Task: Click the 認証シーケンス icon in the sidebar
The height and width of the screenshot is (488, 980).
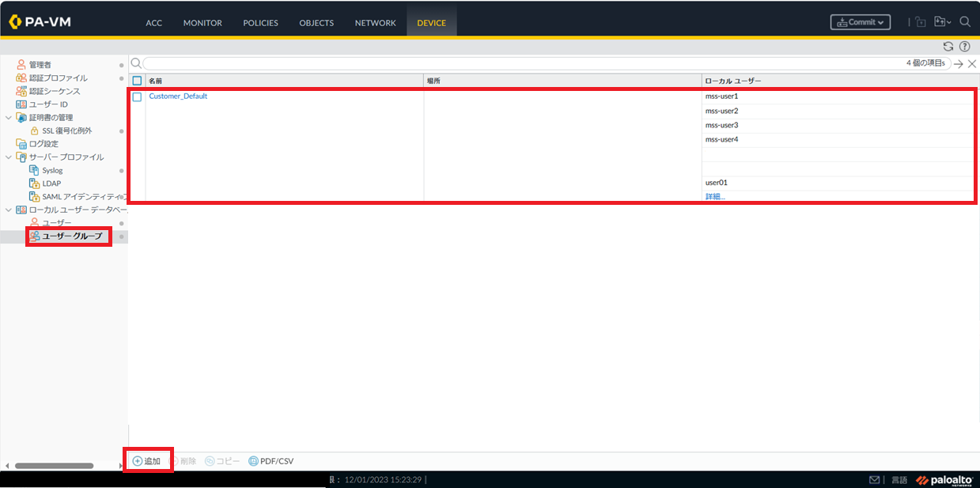Action: click(x=21, y=91)
